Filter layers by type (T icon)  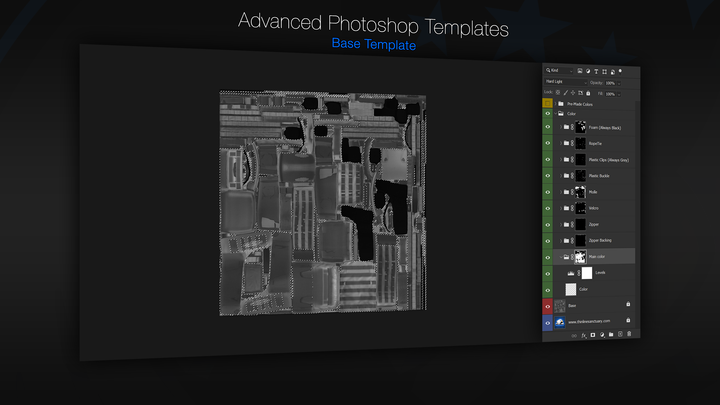point(596,71)
